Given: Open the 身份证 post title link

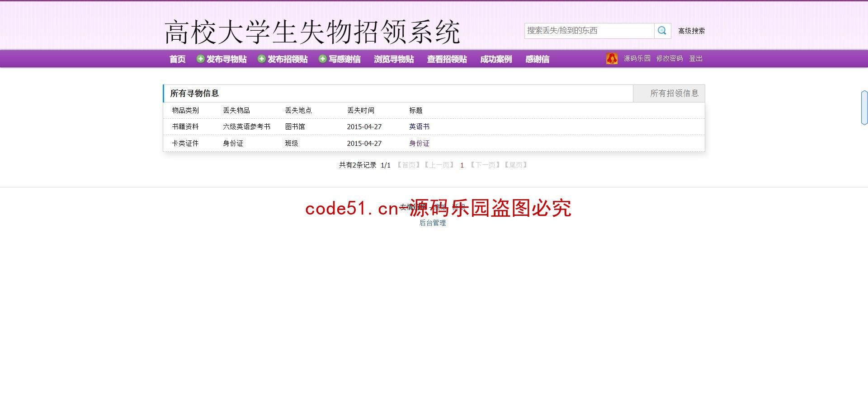Looking at the screenshot, I should [x=419, y=144].
